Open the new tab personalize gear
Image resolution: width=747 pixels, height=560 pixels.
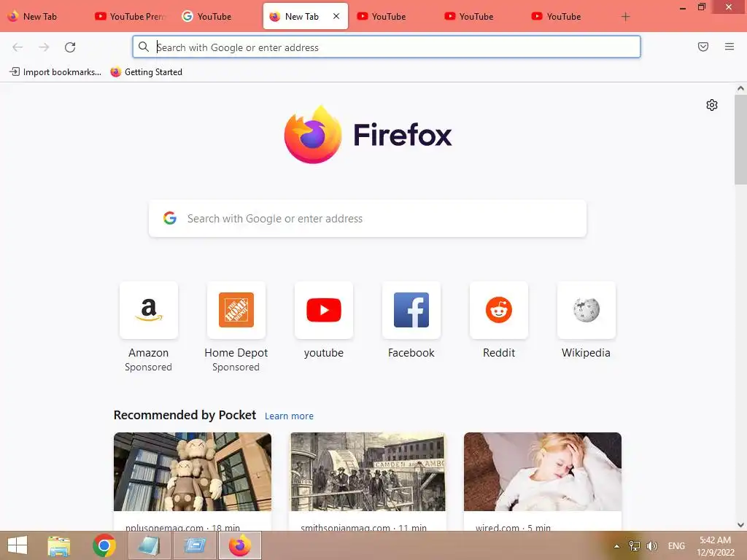pos(712,105)
